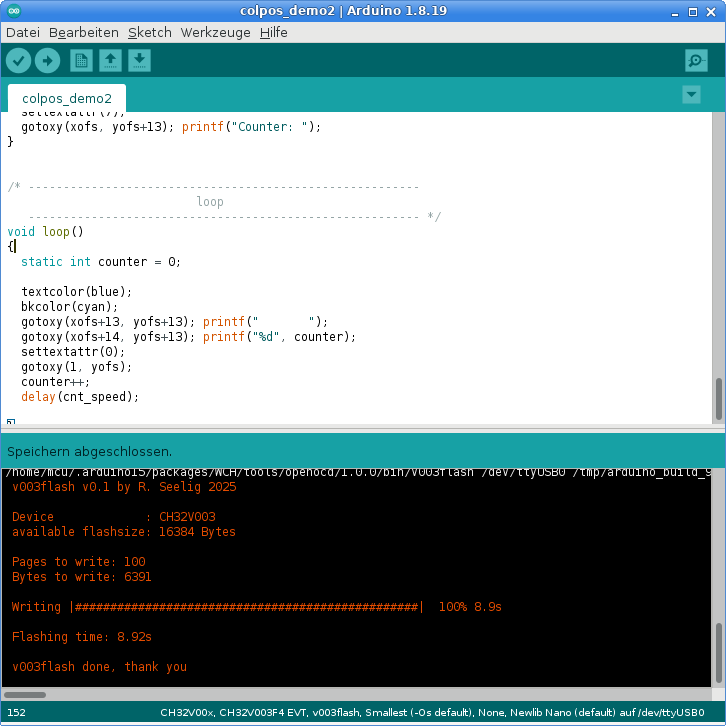
Task: Click the 'v003flash done, thank you' console line
Action: click(x=99, y=667)
